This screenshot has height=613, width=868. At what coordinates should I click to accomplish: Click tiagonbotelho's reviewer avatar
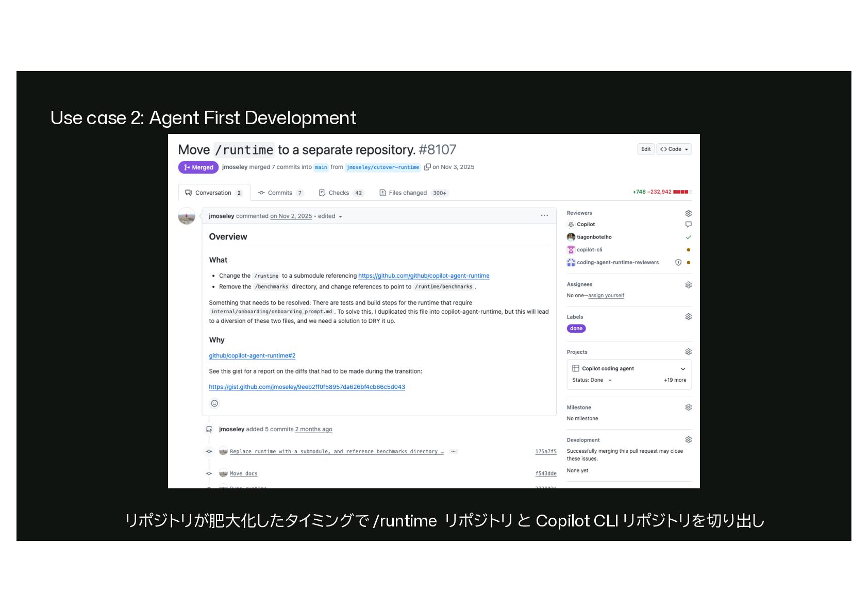[571, 237]
